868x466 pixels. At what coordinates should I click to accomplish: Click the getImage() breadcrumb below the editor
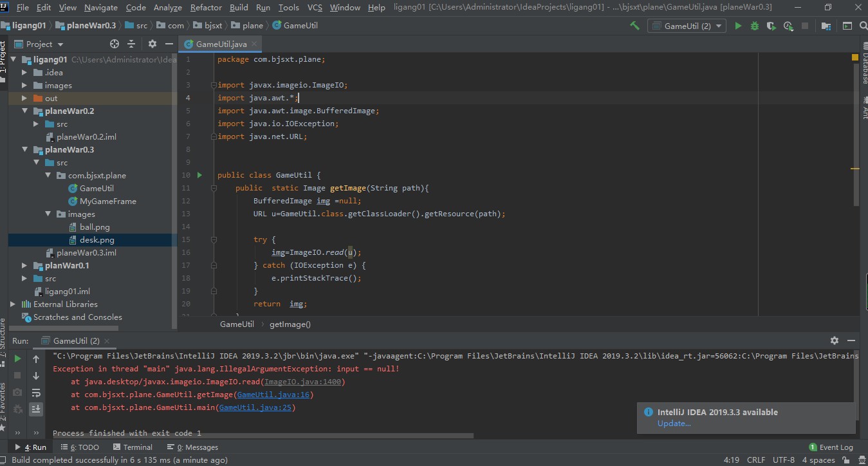pyautogui.click(x=290, y=324)
